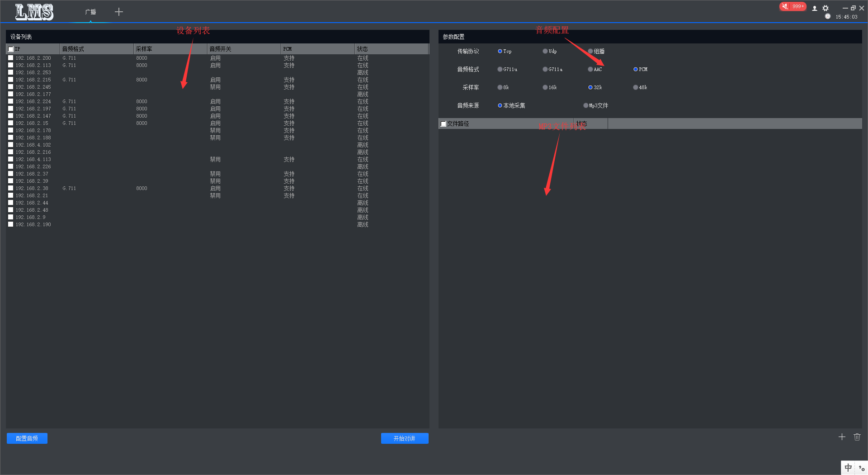Switch to the 广播 tab
Image resolution: width=868 pixels, height=475 pixels.
click(x=90, y=12)
